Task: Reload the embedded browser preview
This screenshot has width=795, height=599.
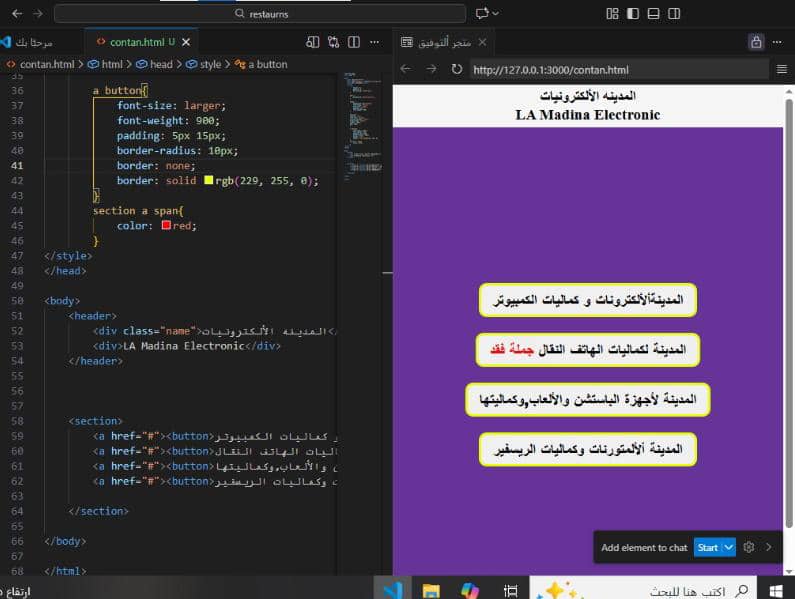Action: 457,69
